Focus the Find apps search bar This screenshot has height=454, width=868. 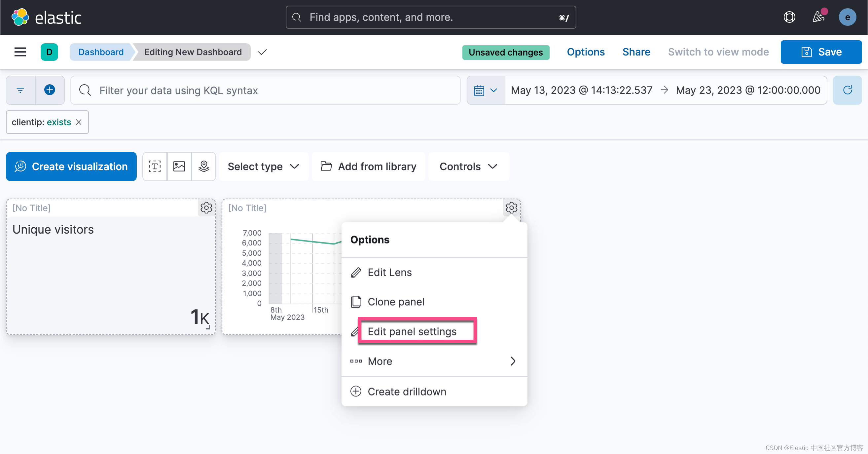click(431, 17)
